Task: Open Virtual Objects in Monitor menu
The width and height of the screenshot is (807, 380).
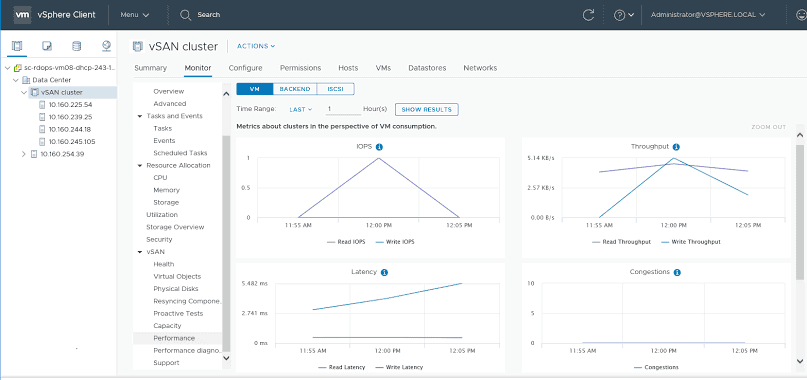Action: click(177, 277)
